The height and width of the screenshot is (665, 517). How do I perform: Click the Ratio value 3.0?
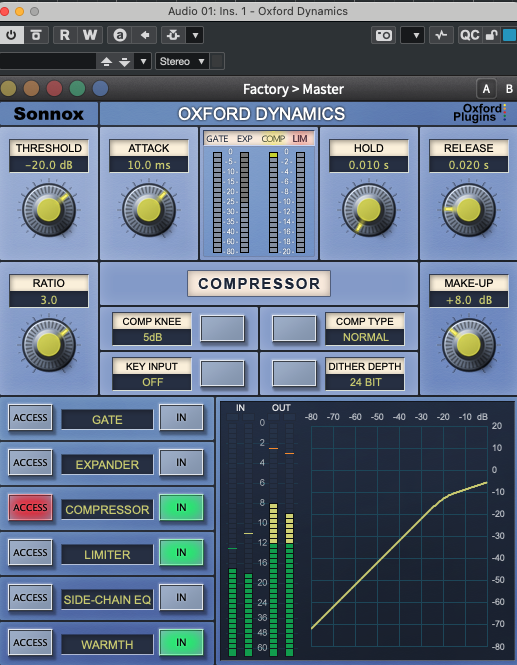point(49,300)
